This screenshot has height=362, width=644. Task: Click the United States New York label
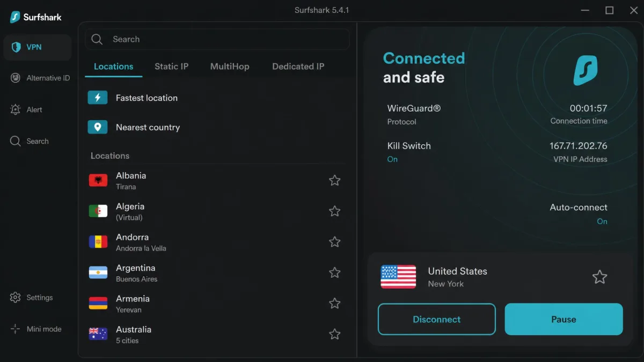457,277
